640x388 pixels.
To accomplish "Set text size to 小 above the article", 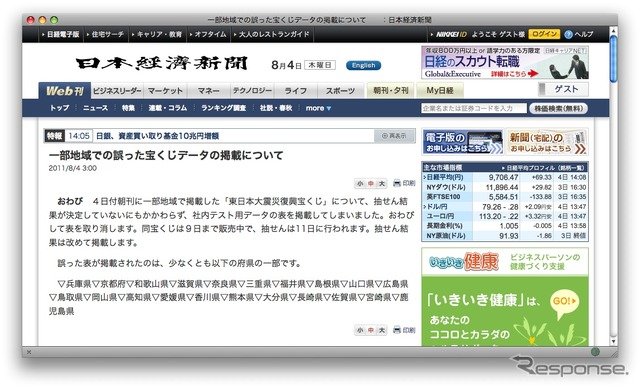I will pos(360,184).
